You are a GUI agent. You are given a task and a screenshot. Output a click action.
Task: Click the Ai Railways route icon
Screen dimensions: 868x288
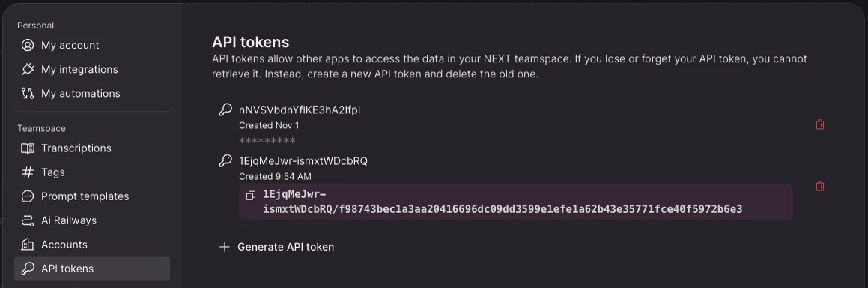pyautogui.click(x=28, y=220)
